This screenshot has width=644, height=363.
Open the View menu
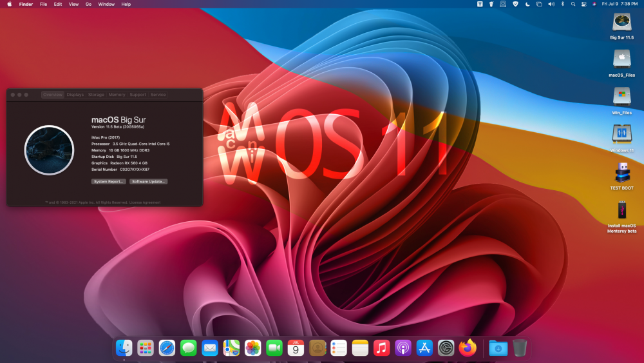point(73,4)
